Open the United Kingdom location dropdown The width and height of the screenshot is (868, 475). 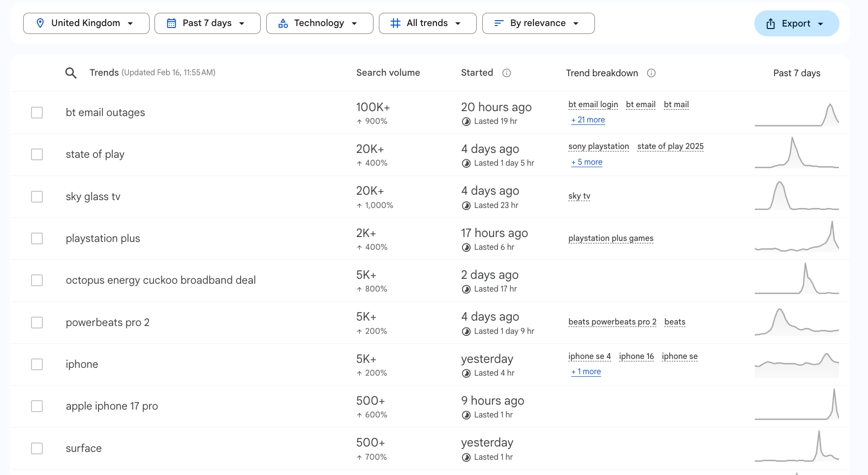[x=86, y=23]
